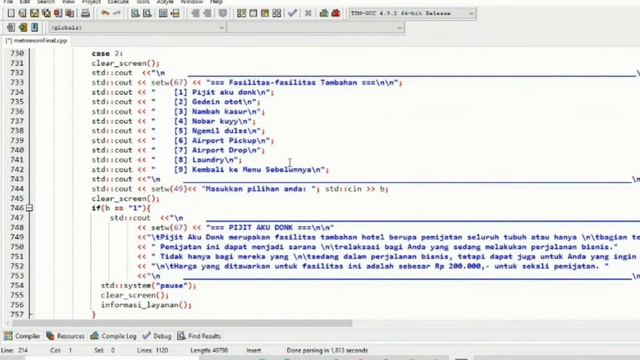Click the greyed Project Options shield icon

pos(222,13)
